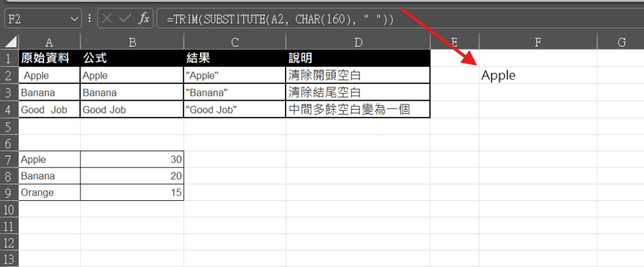Select column G header
644x267 pixels.
point(621,42)
